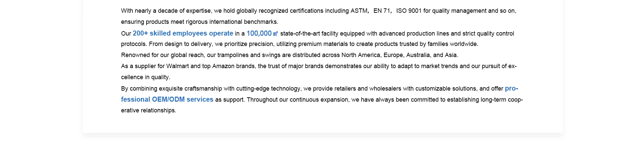
Task: Click the word "Amazon" in the supplier sentence
Action: coord(223,66)
